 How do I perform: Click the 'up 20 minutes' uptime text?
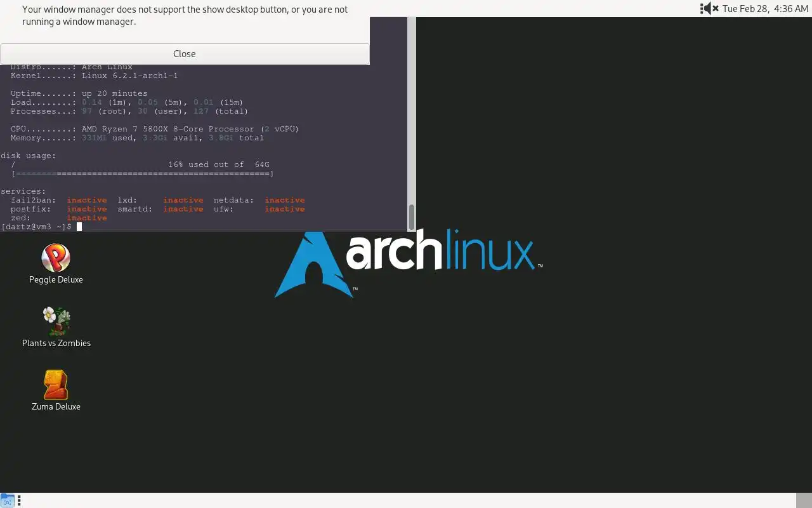click(114, 93)
